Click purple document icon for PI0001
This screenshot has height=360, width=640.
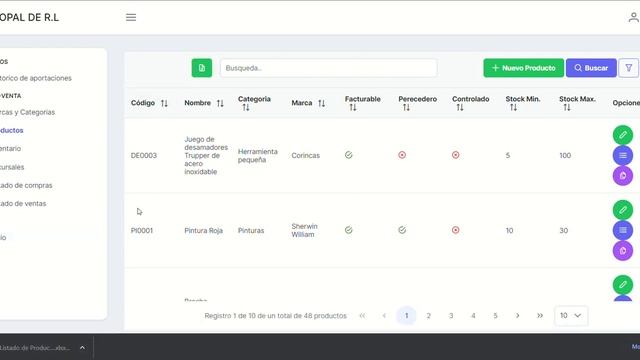click(x=623, y=251)
